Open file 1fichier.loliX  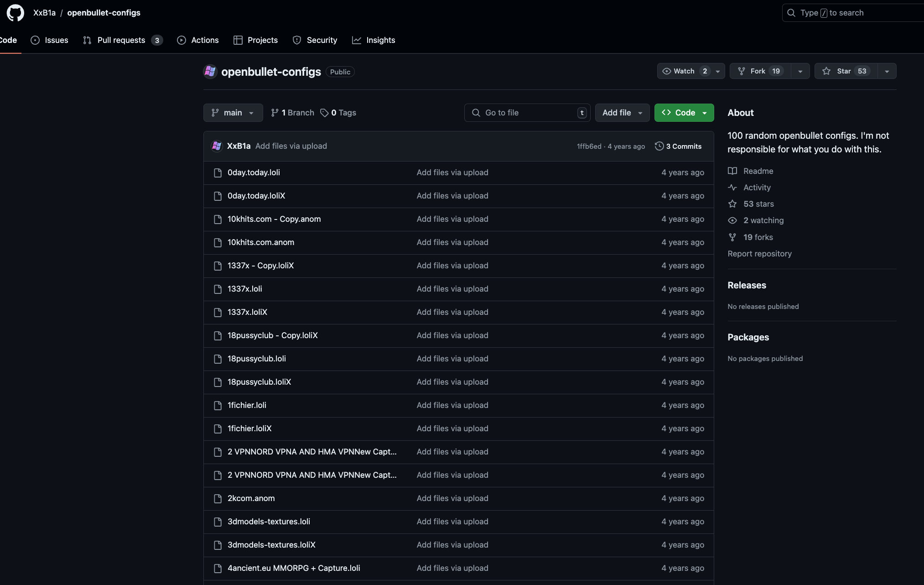249,428
